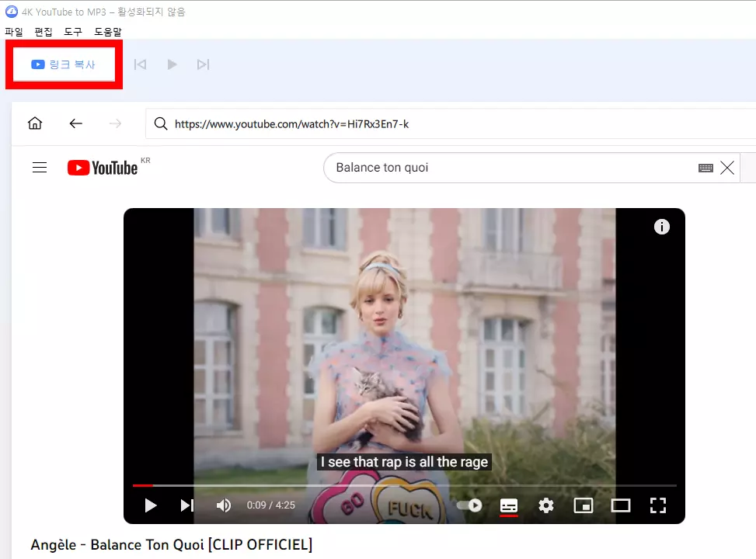
Task: Open the video info card icon
Action: (x=661, y=227)
